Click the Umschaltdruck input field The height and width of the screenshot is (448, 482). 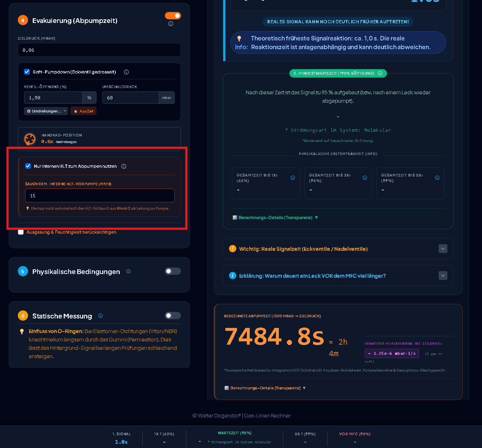point(130,98)
